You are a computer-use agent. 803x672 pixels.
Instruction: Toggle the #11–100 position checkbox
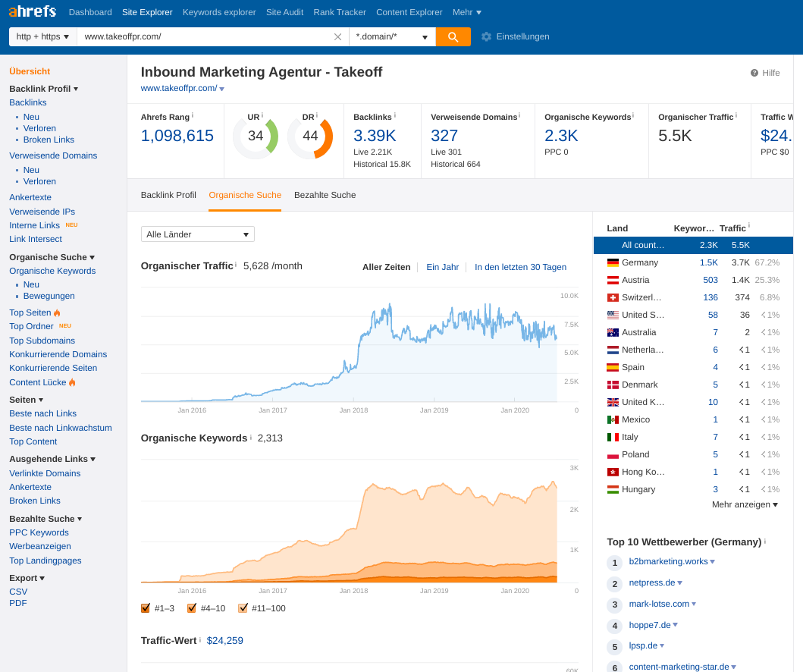coord(244,608)
